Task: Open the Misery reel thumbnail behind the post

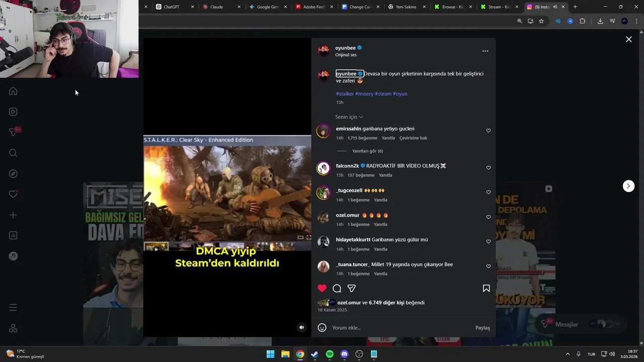Action: pos(113,245)
